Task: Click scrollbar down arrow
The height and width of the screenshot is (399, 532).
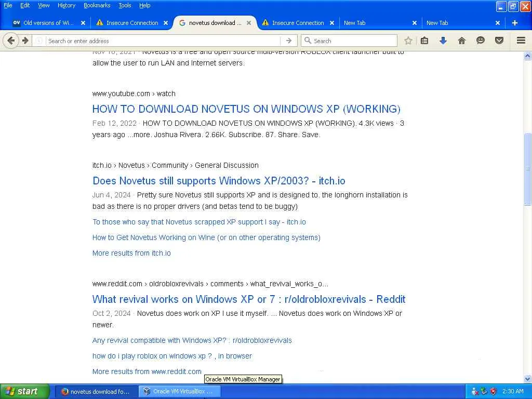Action: tap(528, 379)
